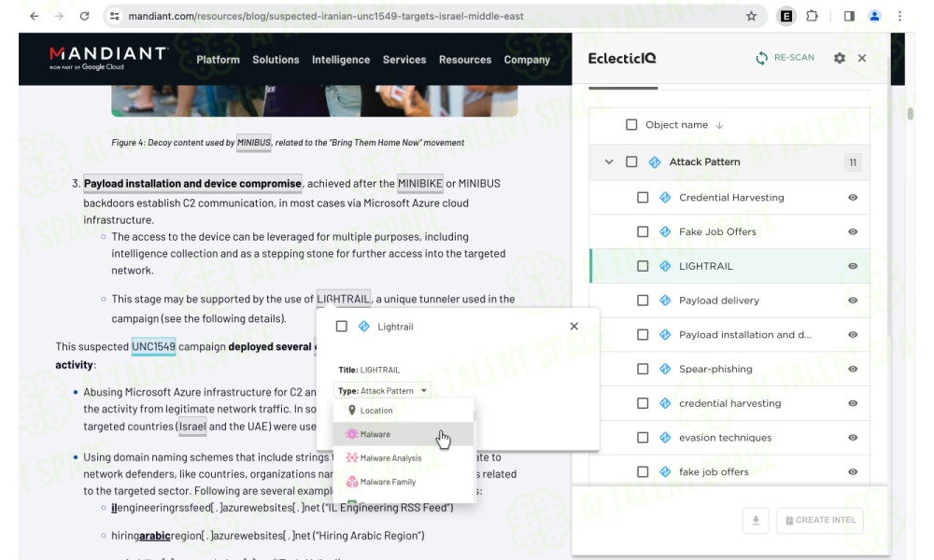
Task: Bookmark this page with the star icon
Action: pos(751,16)
